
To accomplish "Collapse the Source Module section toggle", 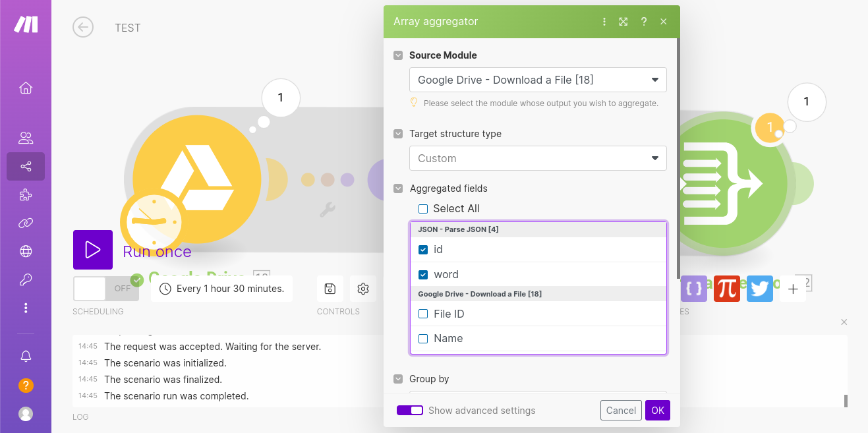I will pos(398,55).
